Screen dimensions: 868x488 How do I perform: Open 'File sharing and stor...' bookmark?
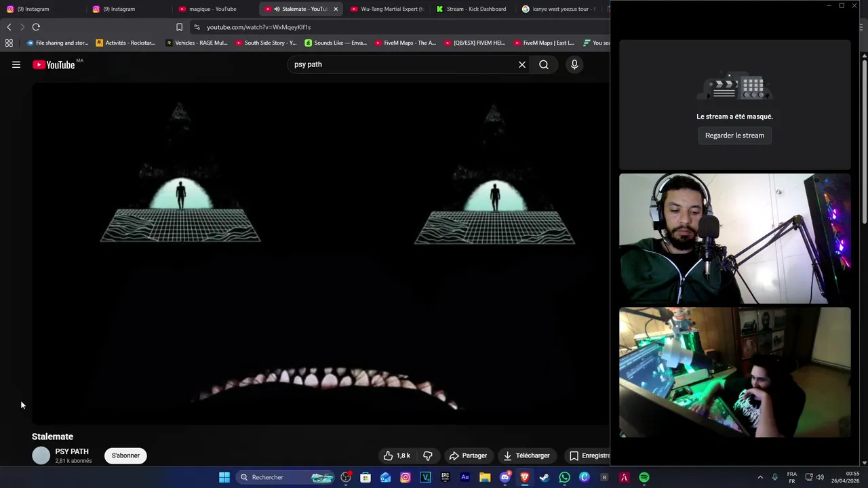tap(58, 43)
